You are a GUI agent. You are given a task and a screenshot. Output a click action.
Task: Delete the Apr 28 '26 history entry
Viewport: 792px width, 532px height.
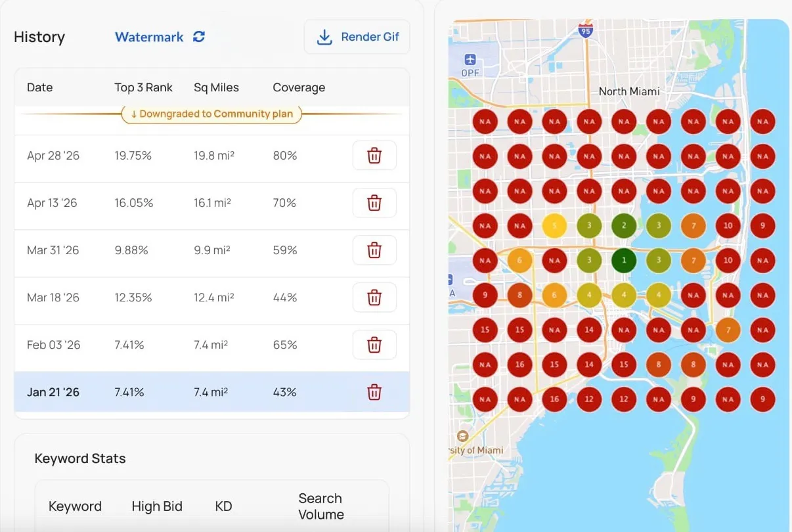click(374, 156)
